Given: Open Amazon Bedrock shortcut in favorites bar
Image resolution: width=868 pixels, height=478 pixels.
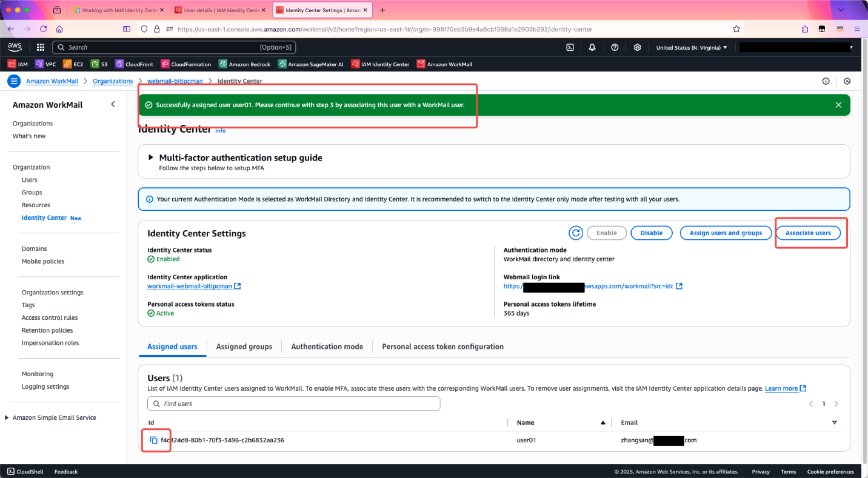Looking at the screenshot, I should pyautogui.click(x=245, y=64).
